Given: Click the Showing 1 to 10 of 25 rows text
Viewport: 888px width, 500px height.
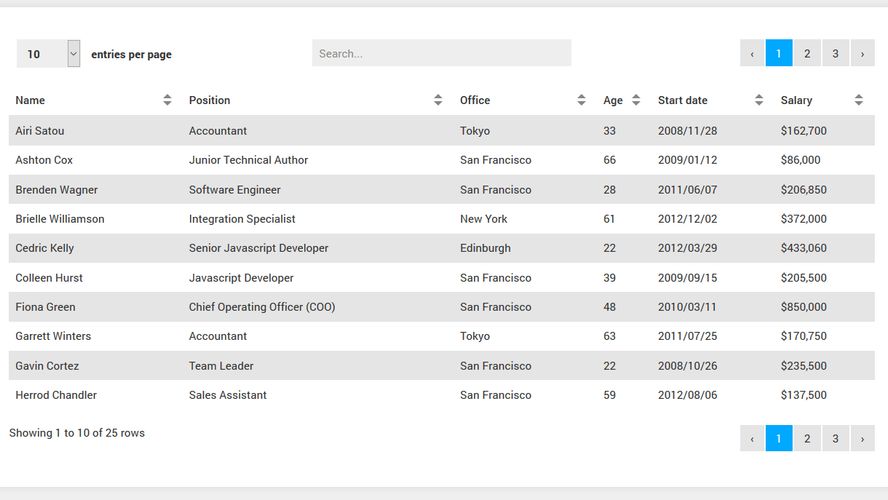Looking at the screenshot, I should pyautogui.click(x=77, y=433).
